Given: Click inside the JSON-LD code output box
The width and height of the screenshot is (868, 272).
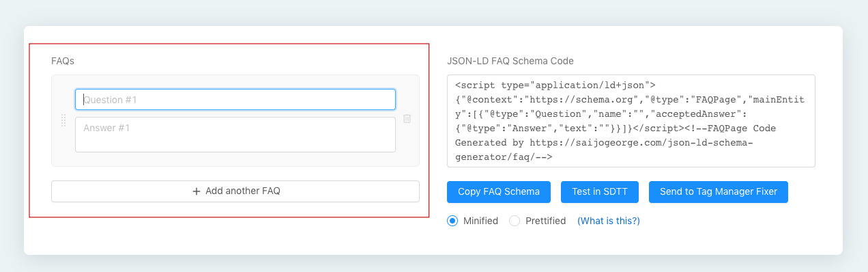Looking at the screenshot, I should tap(631, 121).
